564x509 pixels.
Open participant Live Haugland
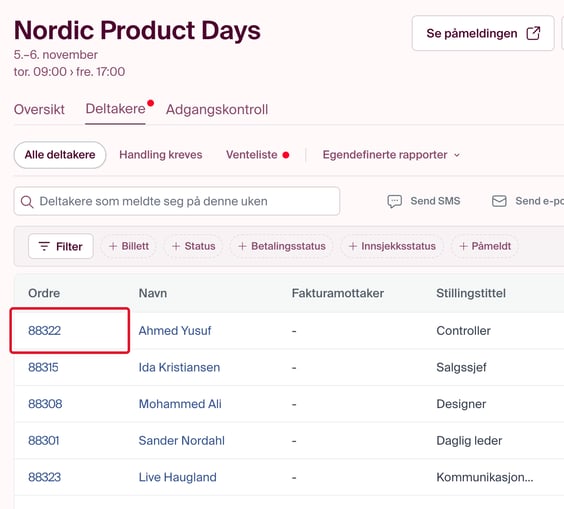tap(177, 477)
